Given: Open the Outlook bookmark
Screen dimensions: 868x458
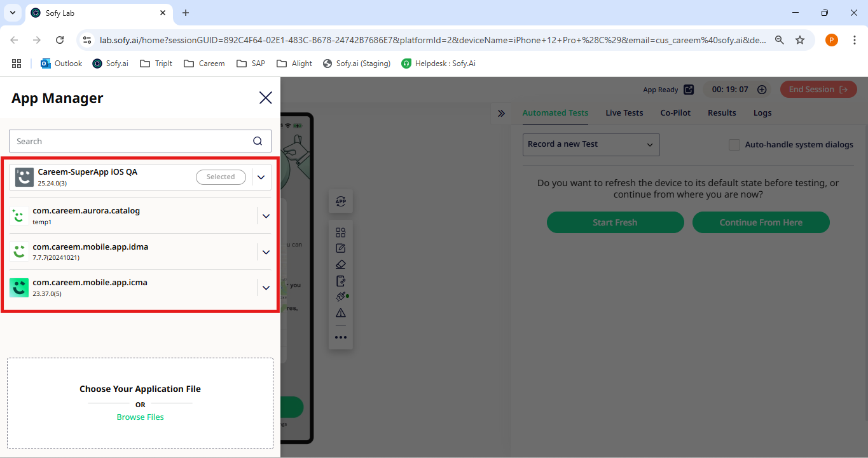Looking at the screenshot, I should (62, 64).
